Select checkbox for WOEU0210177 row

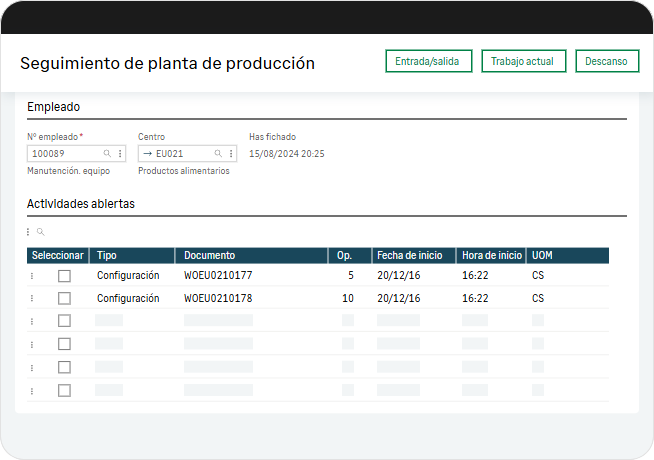pos(64,275)
